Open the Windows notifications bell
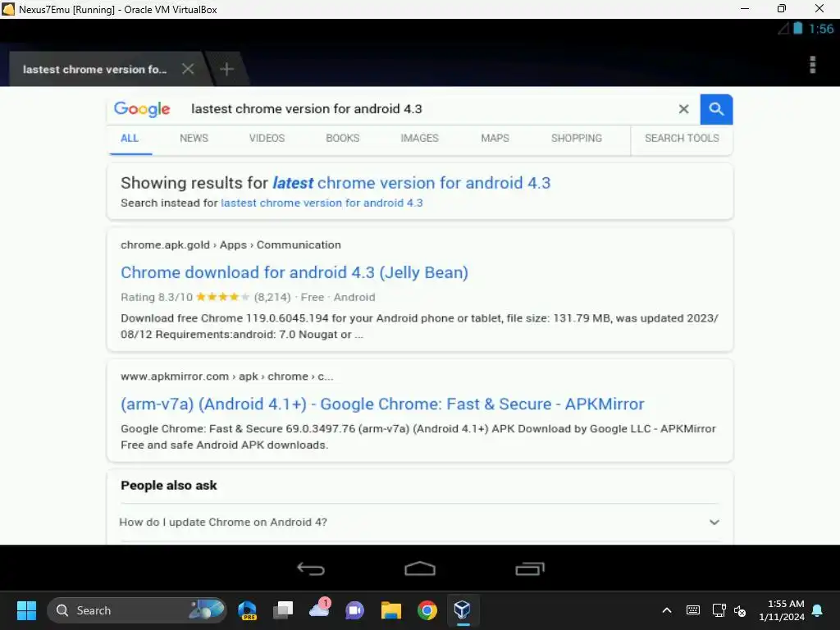This screenshot has width=840, height=630. (x=818, y=610)
